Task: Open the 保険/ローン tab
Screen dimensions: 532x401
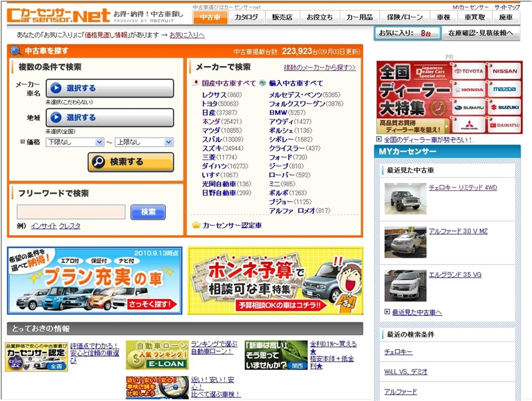Action: [405, 18]
